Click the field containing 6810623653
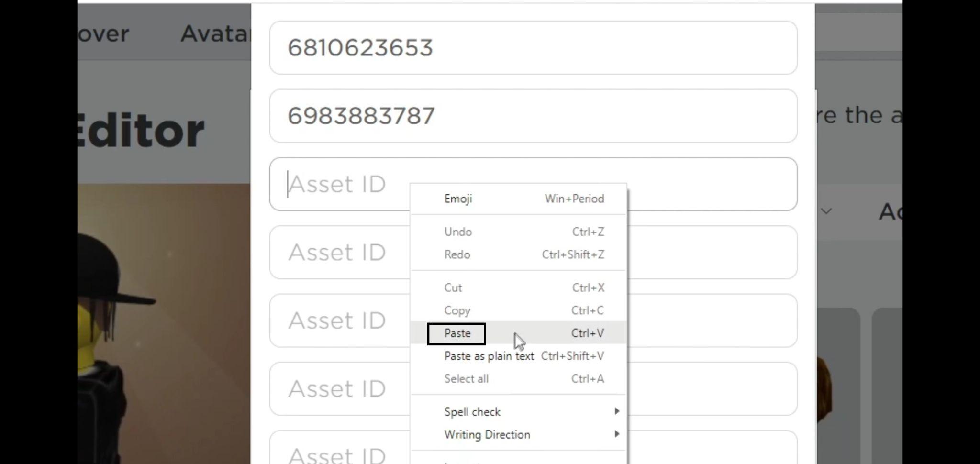The image size is (980, 464). coord(533,48)
